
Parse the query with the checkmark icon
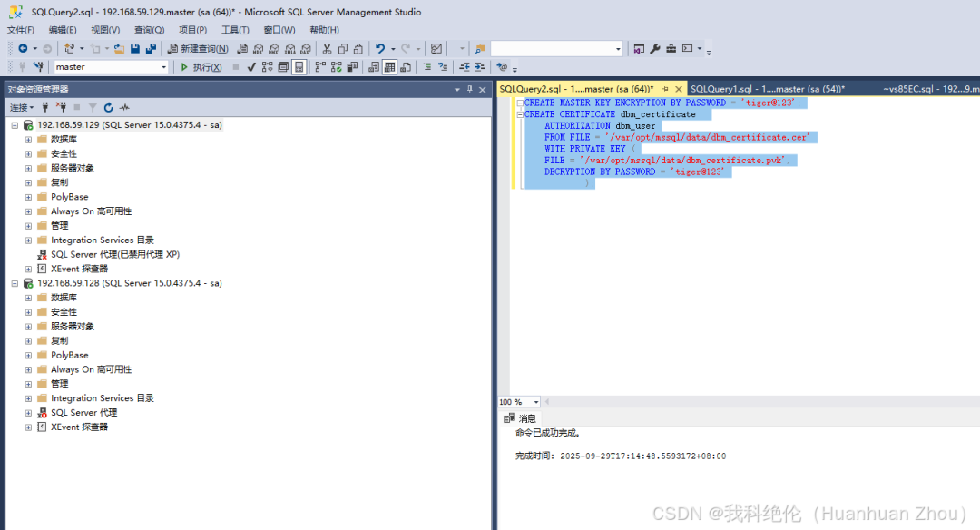pyautogui.click(x=251, y=67)
